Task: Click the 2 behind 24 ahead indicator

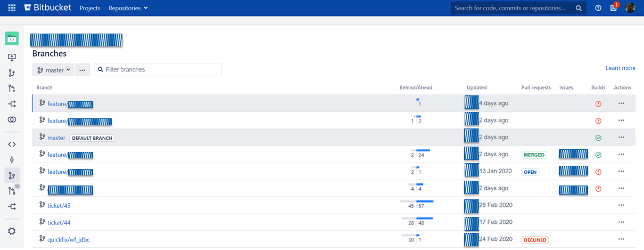Action: 420,154
